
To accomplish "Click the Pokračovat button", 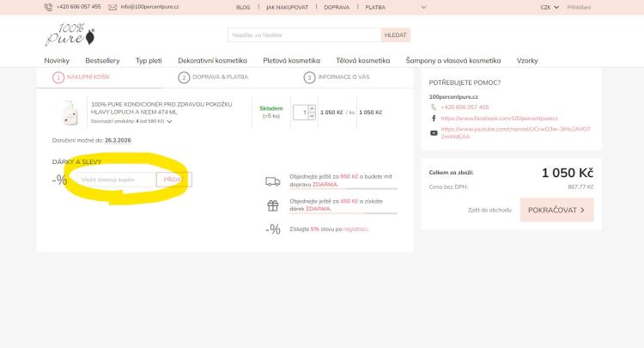I will (x=556, y=210).
